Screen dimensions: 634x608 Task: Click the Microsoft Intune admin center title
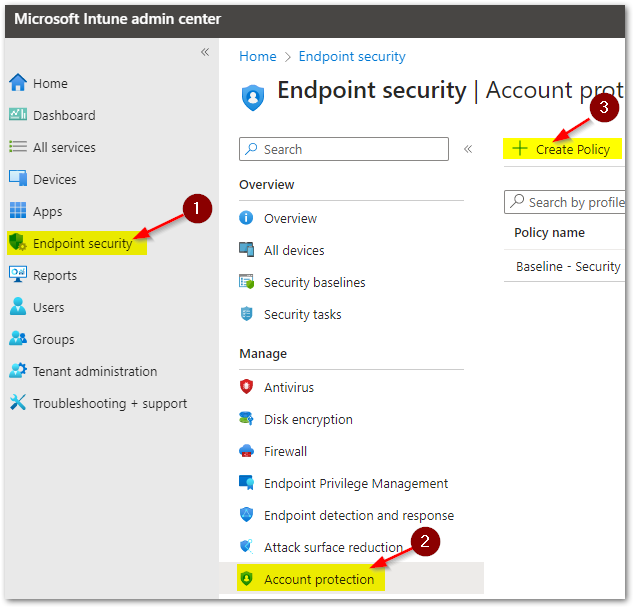[118, 19]
